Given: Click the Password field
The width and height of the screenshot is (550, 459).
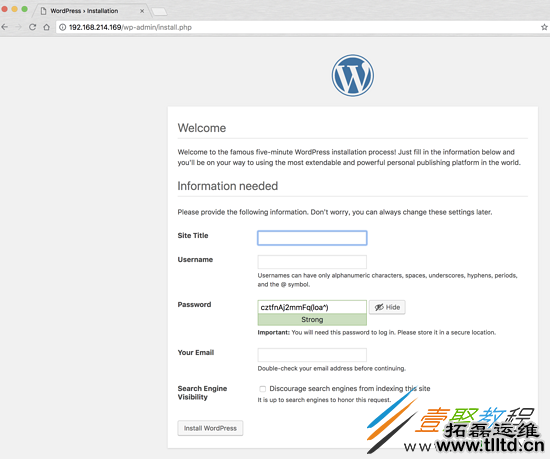Looking at the screenshot, I should [x=312, y=307].
